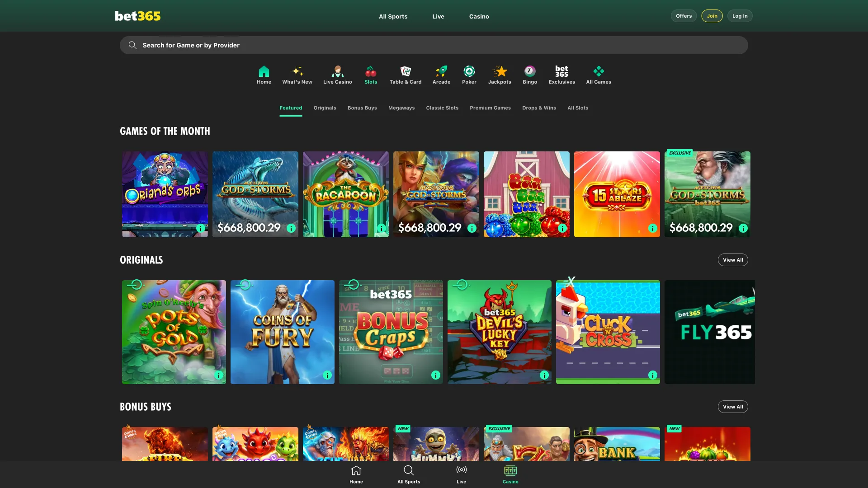Image resolution: width=868 pixels, height=488 pixels.
Task: Show info for Bonus Craps
Action: tap(436, 375)
